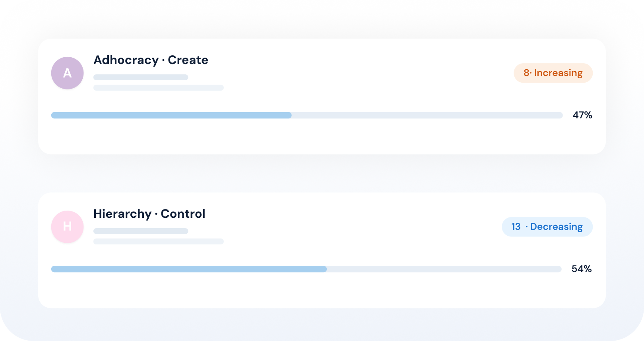
Task: Click the unfilled track of Hierarchy's bar
Action: point(444,269)
